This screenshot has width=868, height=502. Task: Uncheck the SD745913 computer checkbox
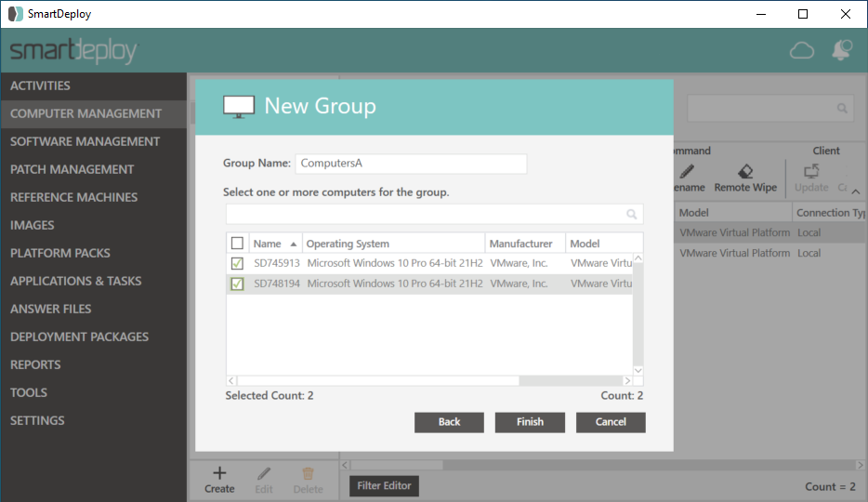point(237,263)
